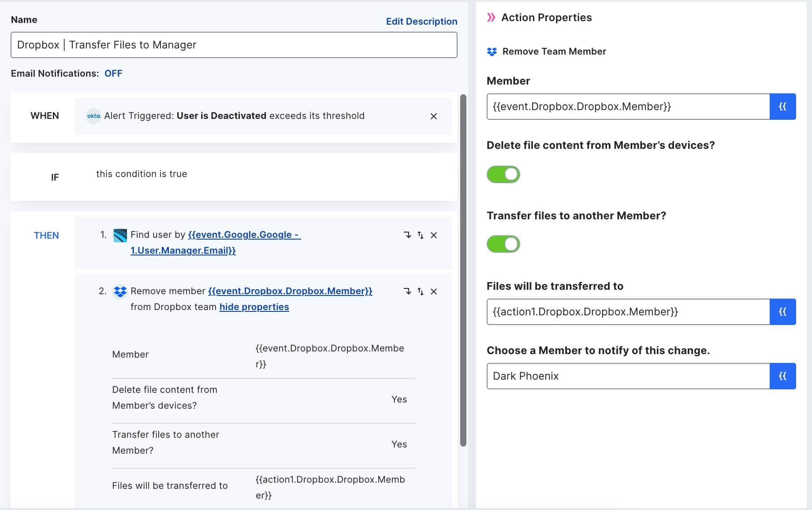The width and height of the screenshot is (812, 510).
Task: Remove the Okta WHEN trigger with X
Action: click(x=434, y=116)
